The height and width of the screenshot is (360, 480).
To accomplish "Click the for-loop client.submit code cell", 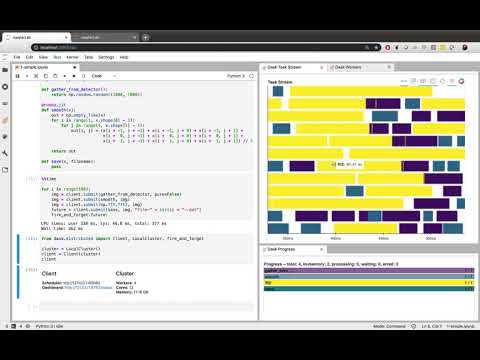I will point(146,197).
